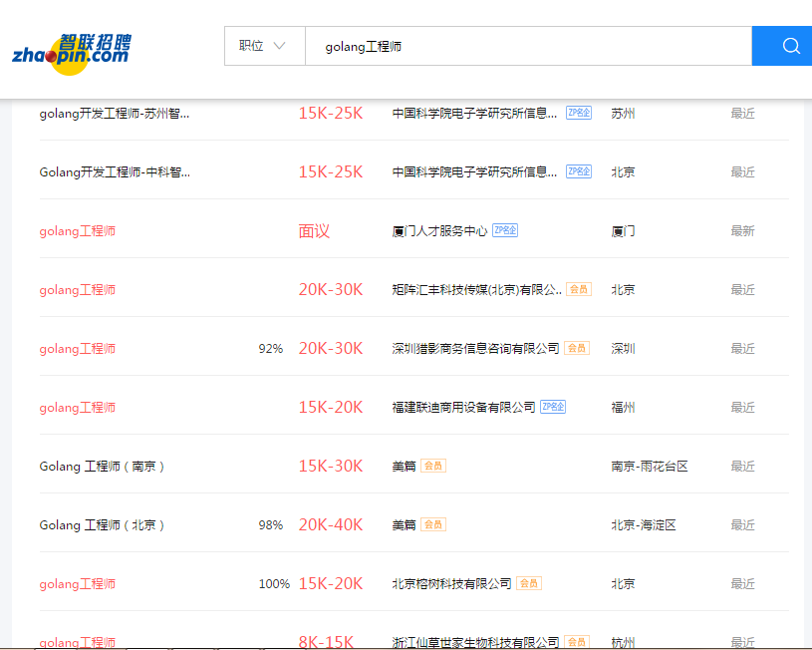
Task: Open golang工程师 job at 深圳猎影商务信息咨询
Action: [x=77, y=349]
